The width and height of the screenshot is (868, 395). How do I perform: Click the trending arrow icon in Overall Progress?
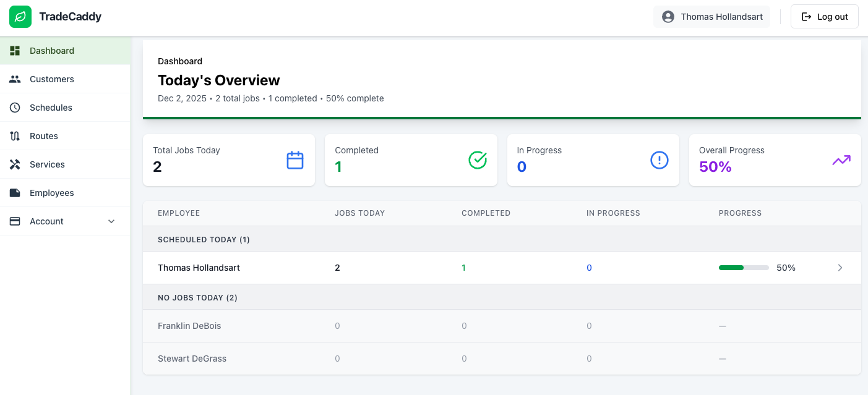pos(841,160)
